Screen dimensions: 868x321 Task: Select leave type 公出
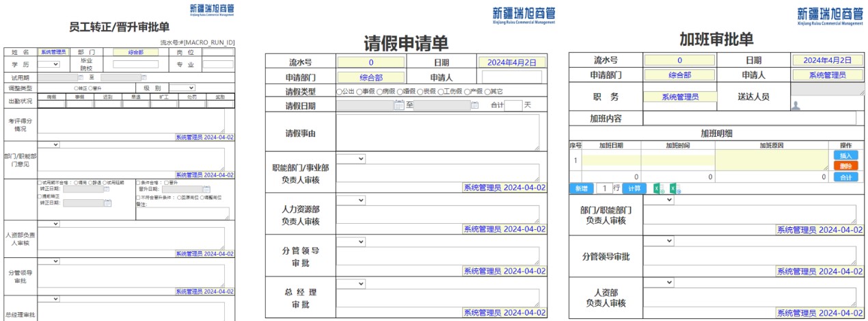pyautogui.click(x=340, y=91)
